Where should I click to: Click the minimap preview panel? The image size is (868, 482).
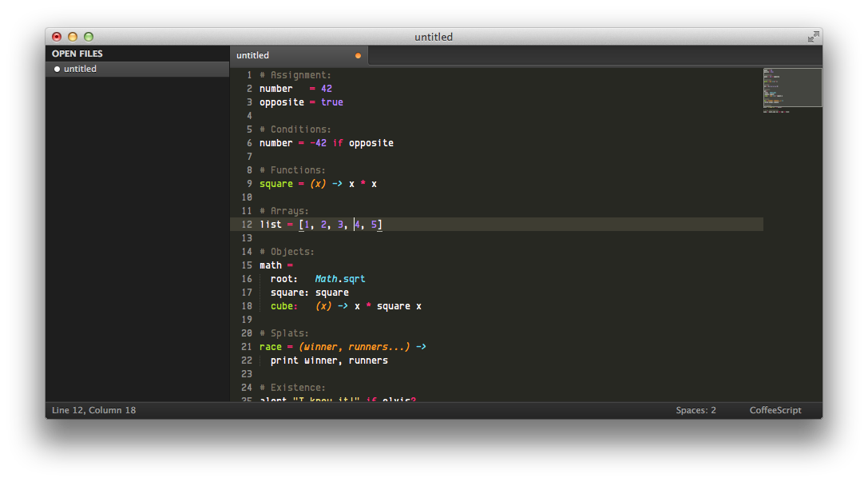[792, 87]
